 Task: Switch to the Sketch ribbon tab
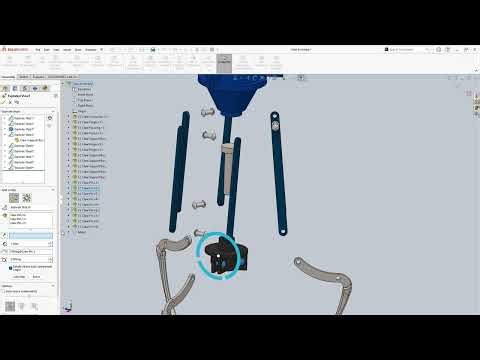click(24, 77)
